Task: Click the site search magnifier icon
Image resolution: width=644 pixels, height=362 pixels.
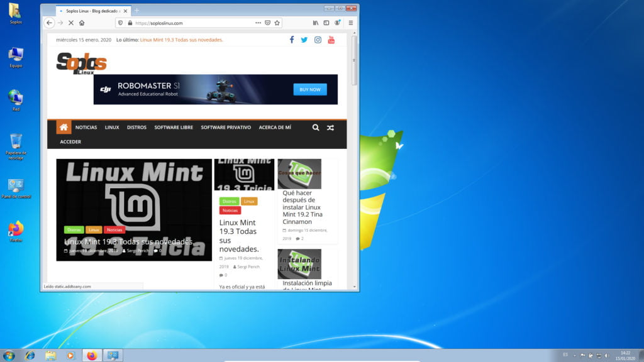Action: (316, 128)
